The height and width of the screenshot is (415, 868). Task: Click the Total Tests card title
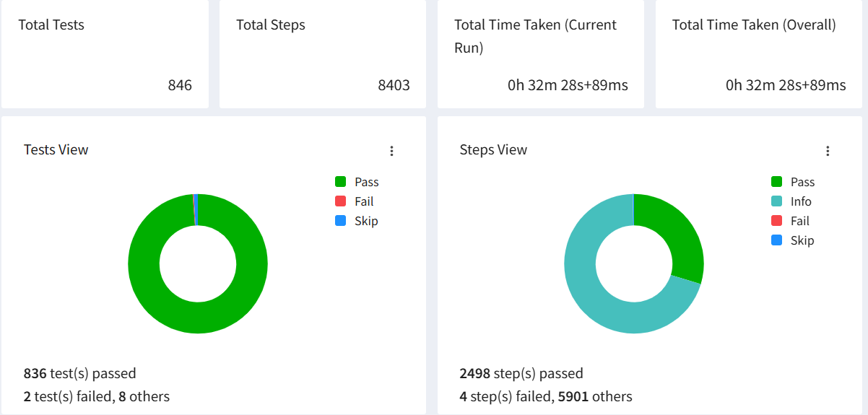tap(51, 25)
